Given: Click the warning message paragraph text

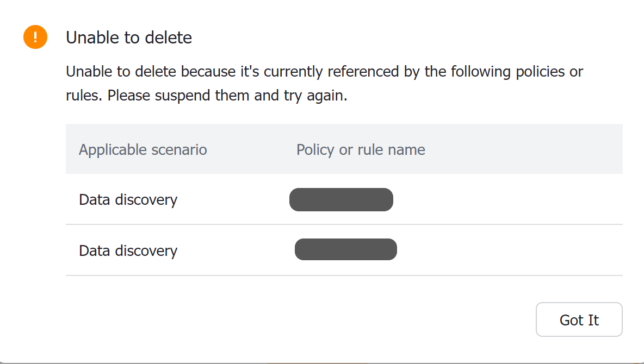Looking at the screenshot, I should coord(324,83).
